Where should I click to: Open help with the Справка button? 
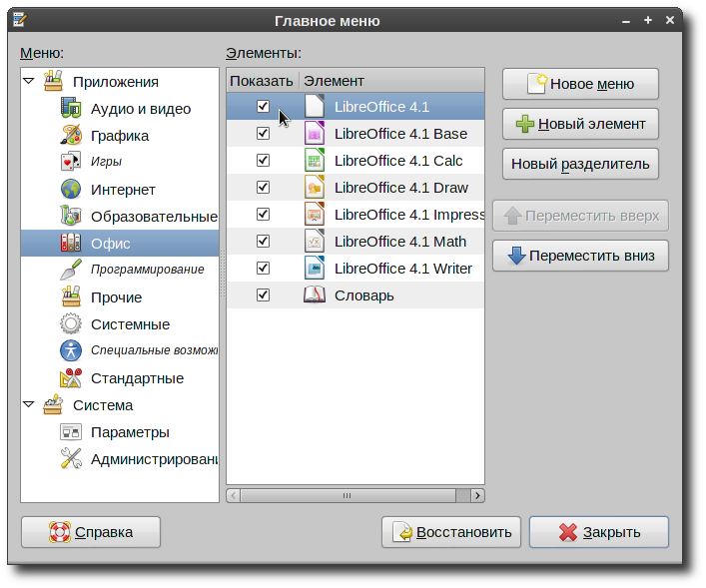pyautogui.click(x=91, y=532)
